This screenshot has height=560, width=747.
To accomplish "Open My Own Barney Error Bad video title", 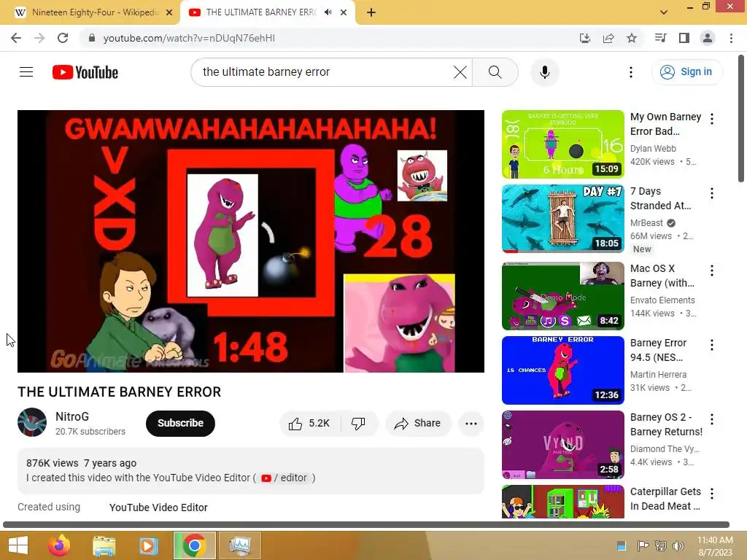I will point(665,124).
